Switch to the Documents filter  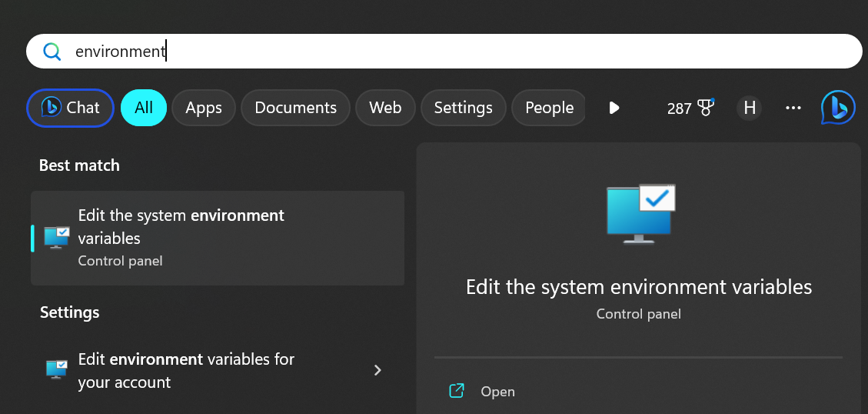point(295,108)
